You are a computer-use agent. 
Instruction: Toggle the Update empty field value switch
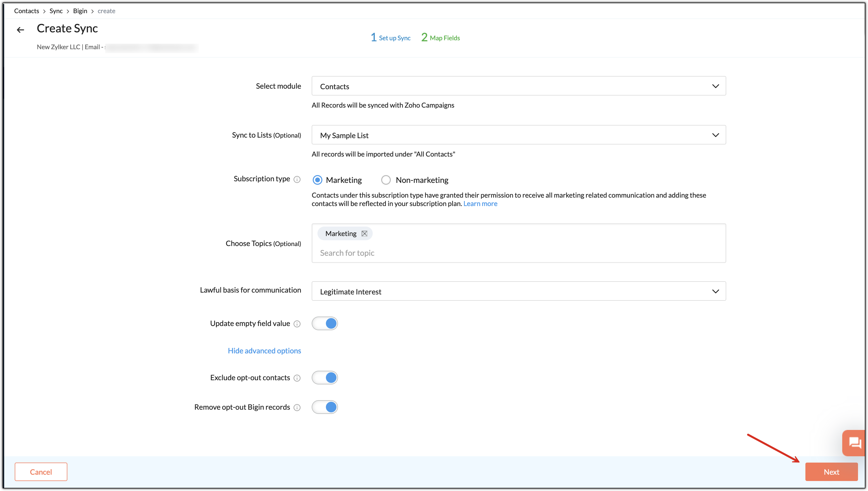click(325, 323)
